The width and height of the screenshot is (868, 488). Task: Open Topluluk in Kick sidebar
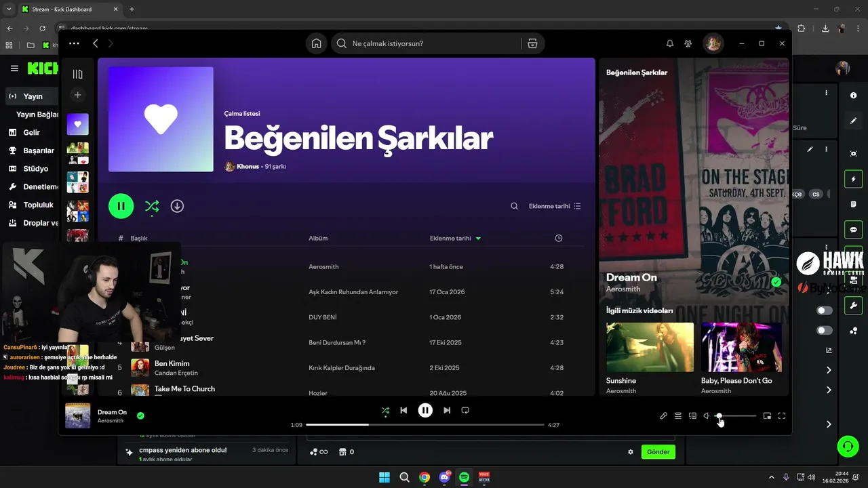tap(38, 205)
